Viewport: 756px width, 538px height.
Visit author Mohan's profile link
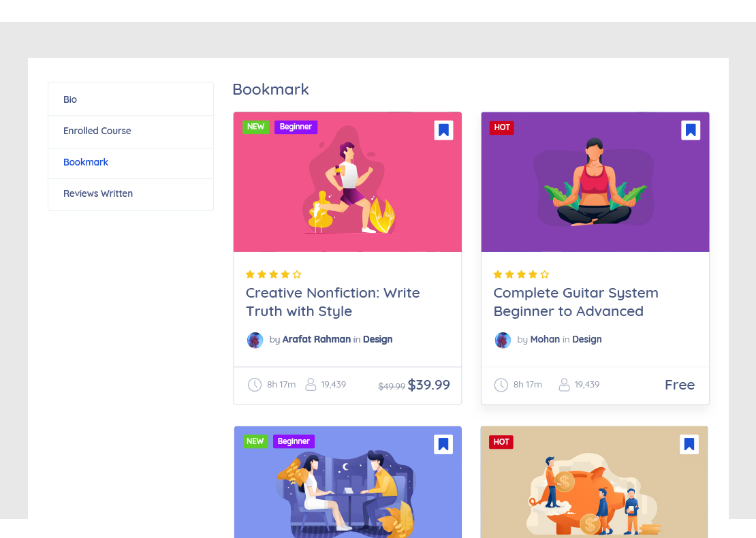click(x=545, y=339)
